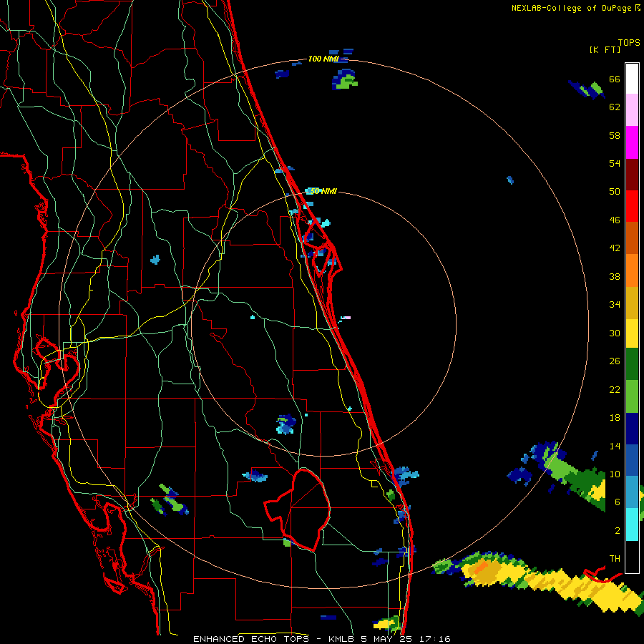Screen dimensions: 644x644
Task: Click the 26 legend value
Action: pyautogui.click(x=615, y=361)
